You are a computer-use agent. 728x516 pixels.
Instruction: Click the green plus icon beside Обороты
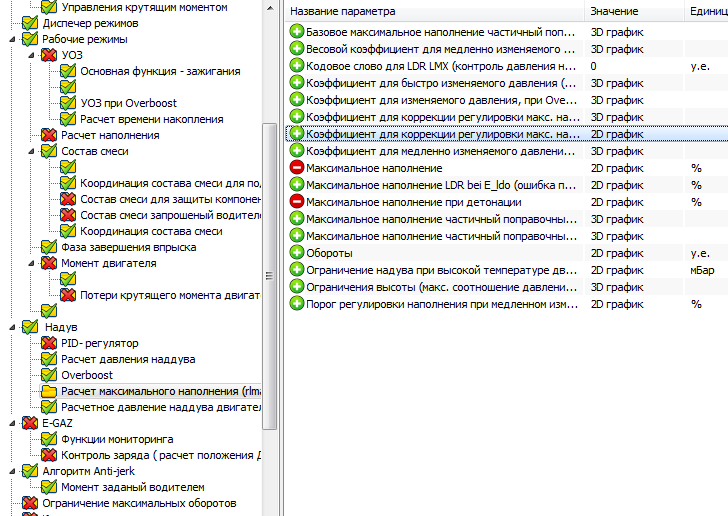pyautogui.click(x=296, y=253)
